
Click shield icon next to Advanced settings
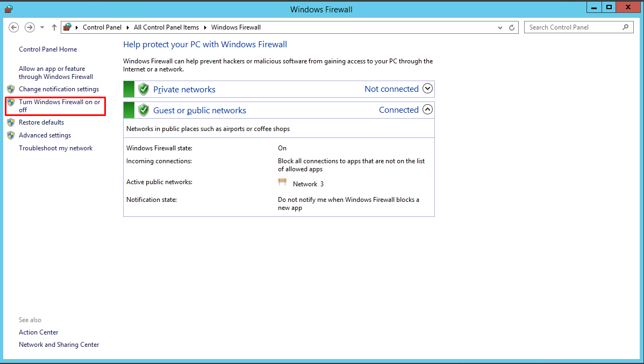coord(11,135)
